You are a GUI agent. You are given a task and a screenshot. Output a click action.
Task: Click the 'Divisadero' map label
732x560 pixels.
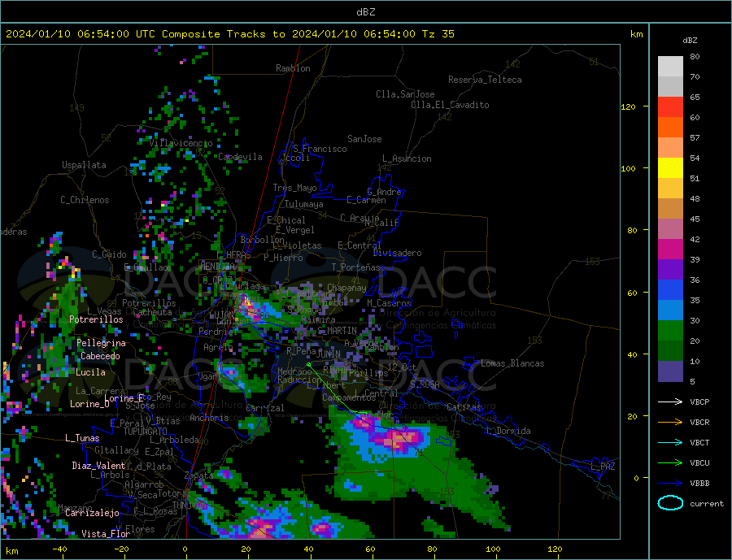[x=397, y=253]
